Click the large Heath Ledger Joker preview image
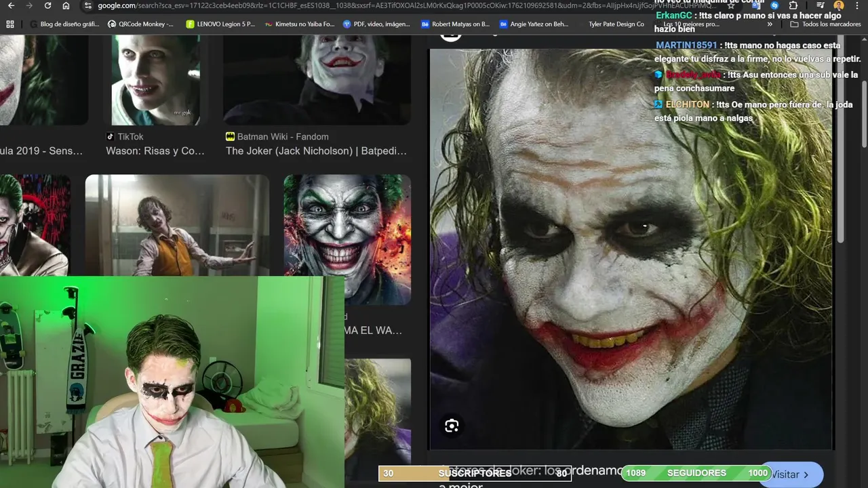Screen dimensions: 868x488 631,248
